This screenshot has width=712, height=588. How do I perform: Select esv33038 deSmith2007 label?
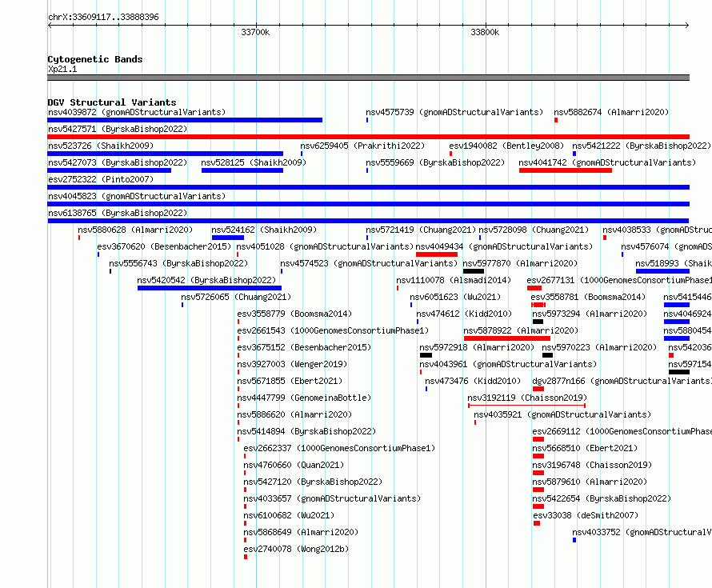point(586,515)
